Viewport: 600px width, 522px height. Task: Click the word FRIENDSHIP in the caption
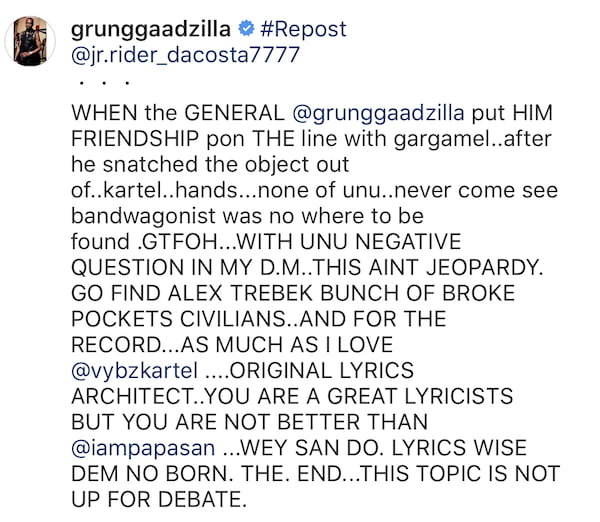135,139
